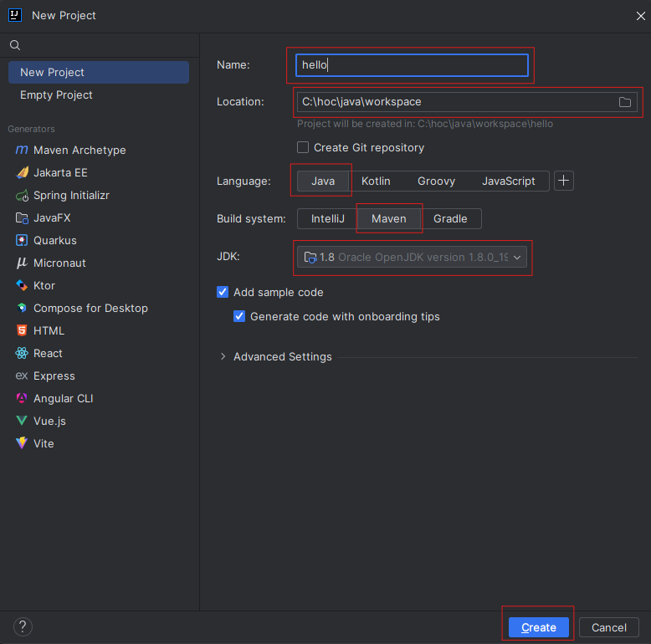This screenshot has height=644, width=651.
Task: Enable the Create Git repository checkbox
Action: 303,148
